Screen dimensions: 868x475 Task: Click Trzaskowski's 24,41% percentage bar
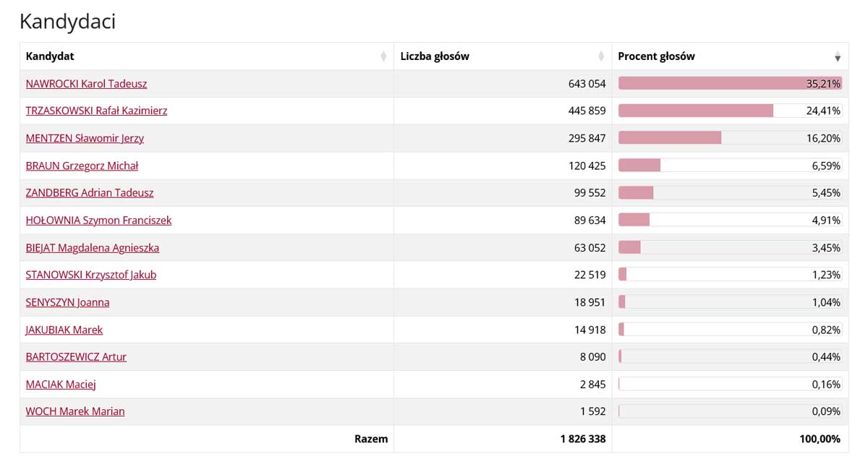[695, 111]
